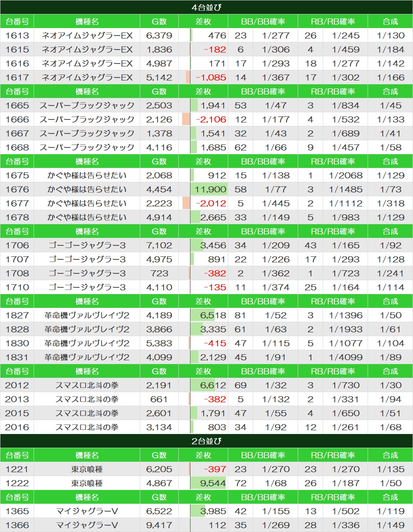Click BB rate 1/269
The width and height of the screenshot is (413, 532).
tap(276, 525)
